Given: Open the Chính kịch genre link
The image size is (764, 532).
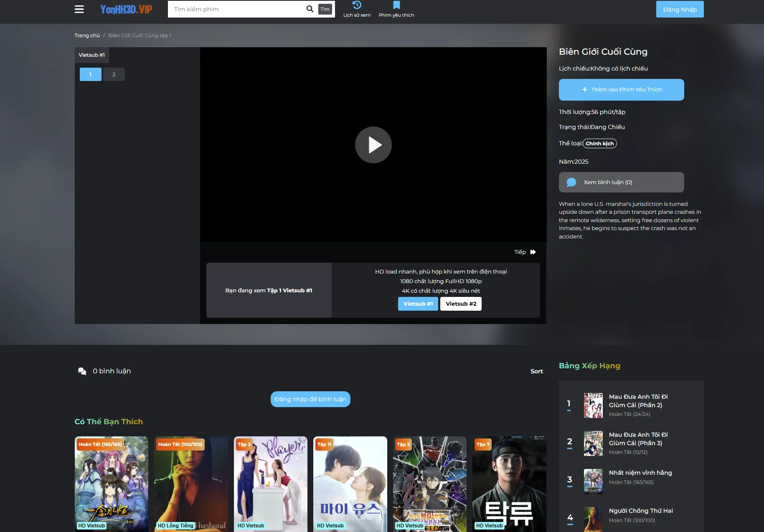Looking at the screenshot, I should [x=599, y=143].
